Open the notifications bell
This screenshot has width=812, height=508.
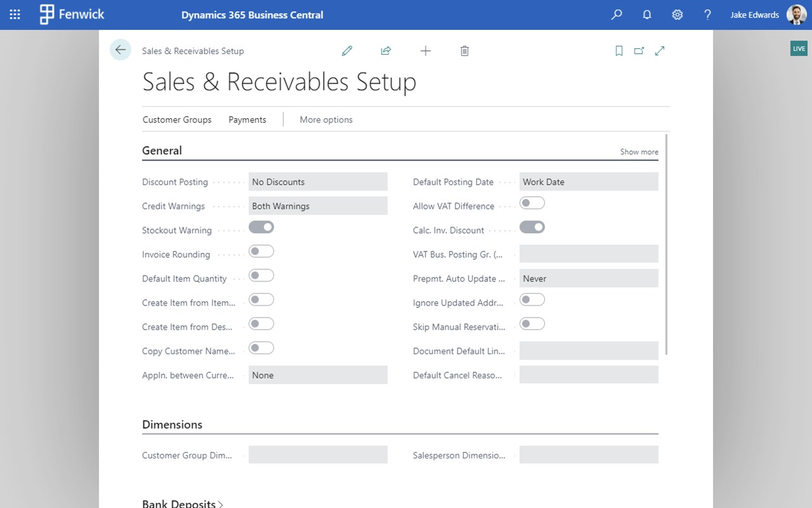[x=647, y=15]
